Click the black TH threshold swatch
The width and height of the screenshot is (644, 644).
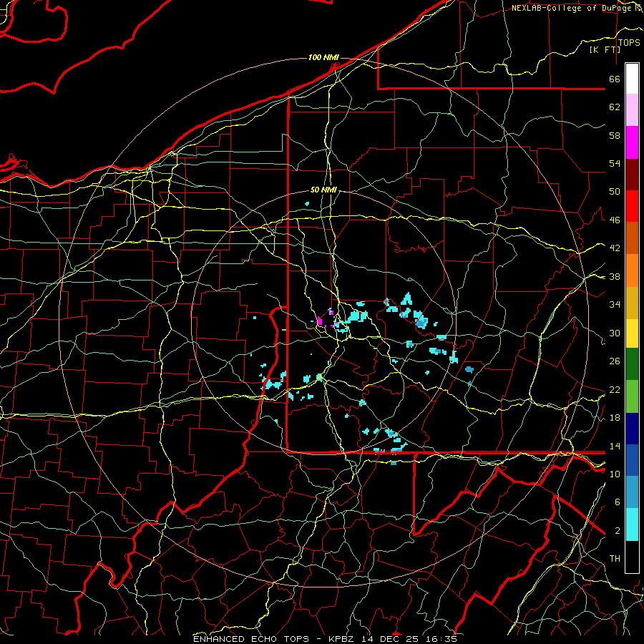(x=632, y=557)
